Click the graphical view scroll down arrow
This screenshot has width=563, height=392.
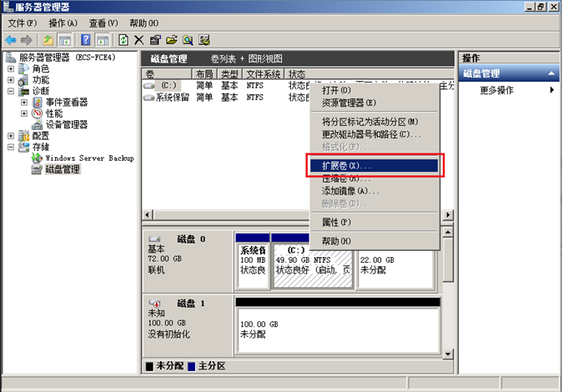tap(448, 355)
